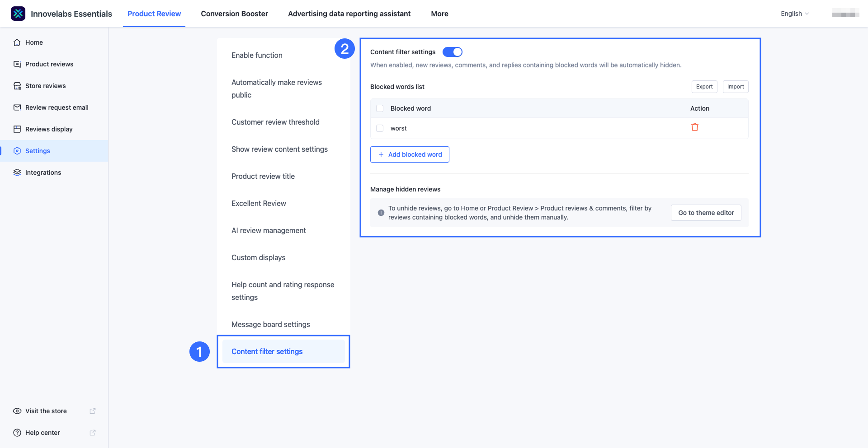Click the Blocked word column header text

[410, 108]
